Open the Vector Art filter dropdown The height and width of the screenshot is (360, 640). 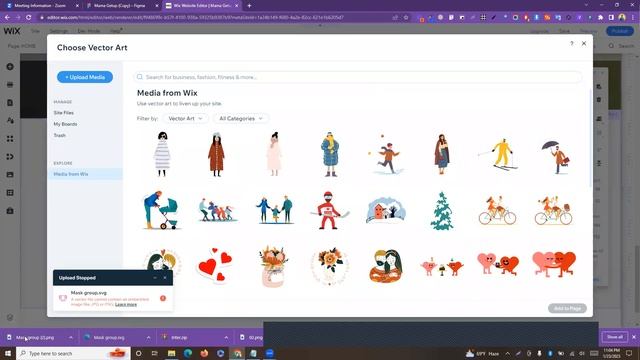pos(185,118)
